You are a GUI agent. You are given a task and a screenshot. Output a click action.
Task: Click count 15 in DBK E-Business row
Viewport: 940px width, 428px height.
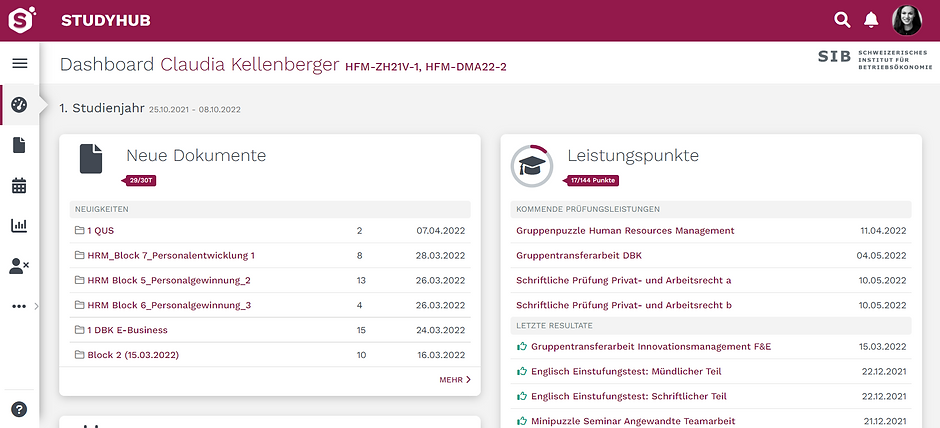coord(361,330)
